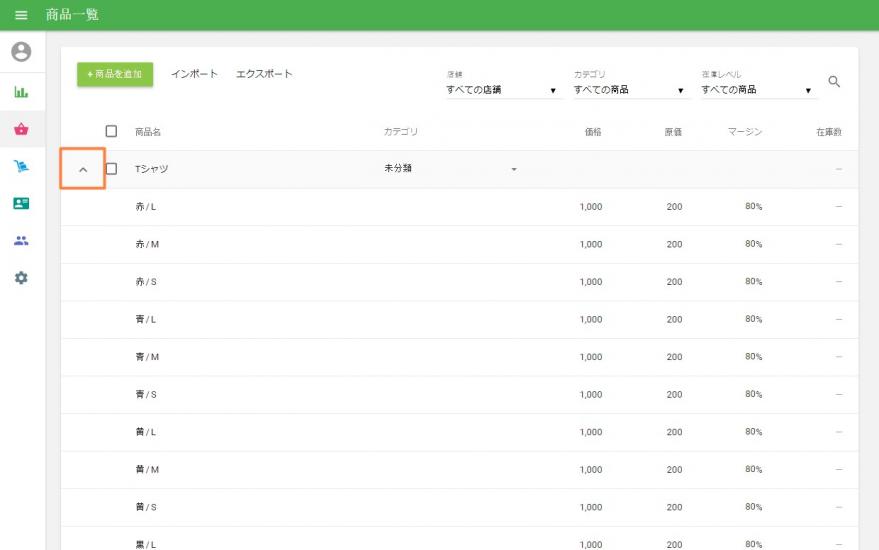The width and height of the screenshot is (879, 550).
Task: Click the 80% margin of 黄 / S
Action: [x=753, y=507]
